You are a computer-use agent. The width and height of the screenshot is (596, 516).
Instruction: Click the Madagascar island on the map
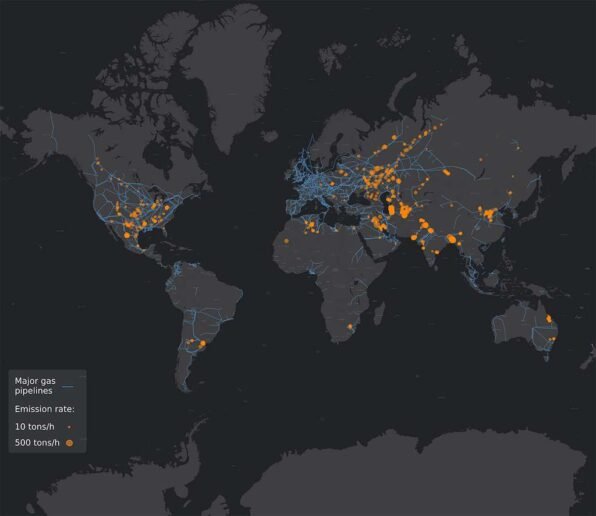(x=379, y=314)
